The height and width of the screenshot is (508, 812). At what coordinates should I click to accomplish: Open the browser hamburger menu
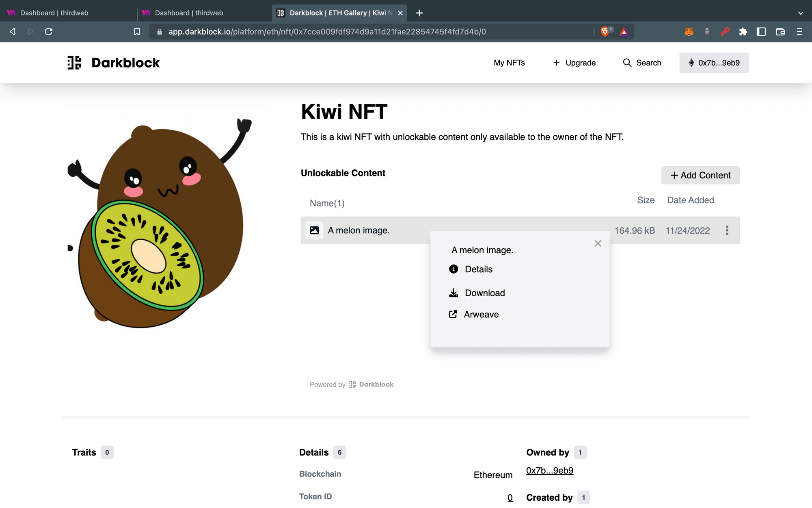click(x=799, y=32)
